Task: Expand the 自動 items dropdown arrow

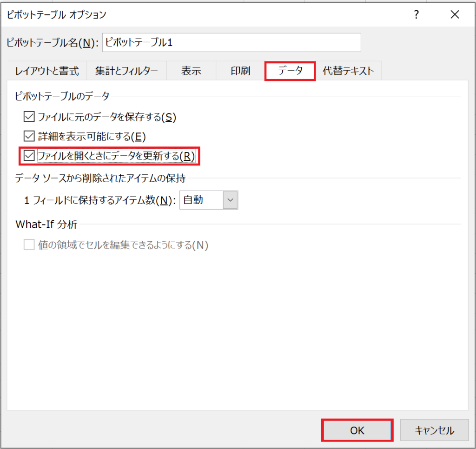Action: (x=231, y=200)
